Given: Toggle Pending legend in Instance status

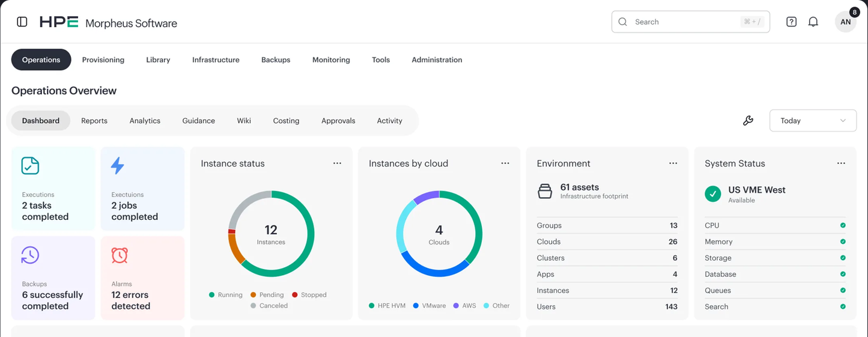Looking at the screenshot, I should (x=267, y=295).
